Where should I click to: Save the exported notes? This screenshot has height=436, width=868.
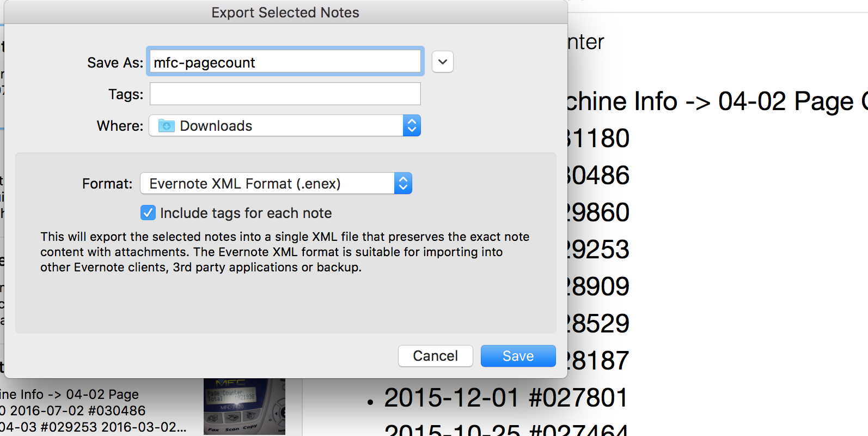[x=518, y=356]
